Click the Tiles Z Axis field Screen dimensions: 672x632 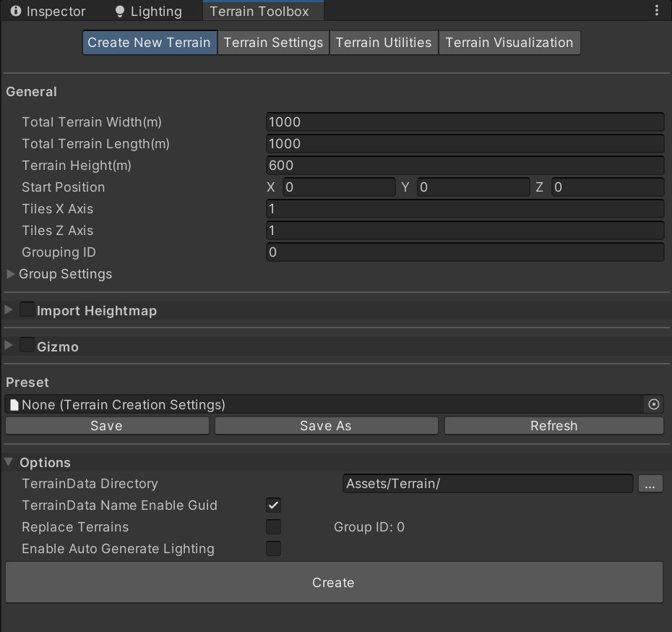click(465, 231)
